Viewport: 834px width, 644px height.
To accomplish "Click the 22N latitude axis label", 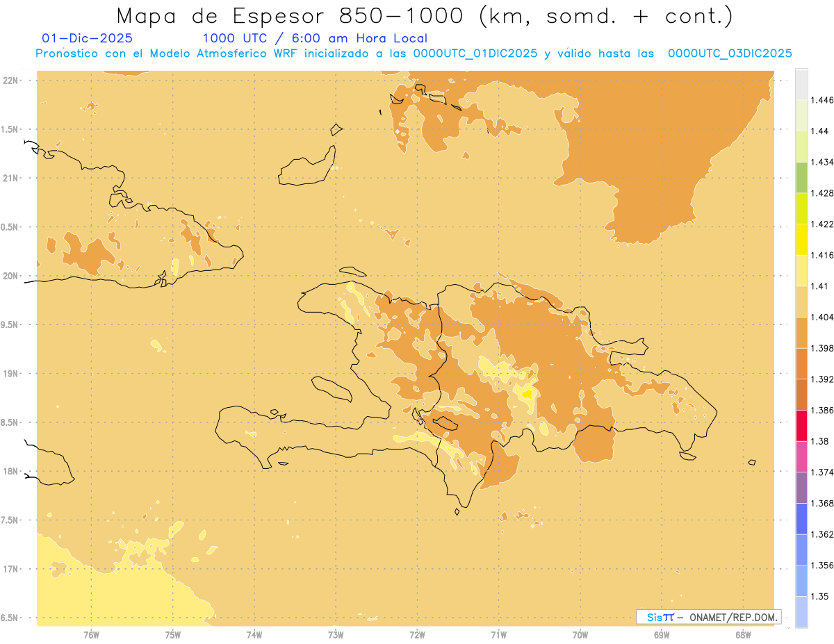I will point(12,81).
